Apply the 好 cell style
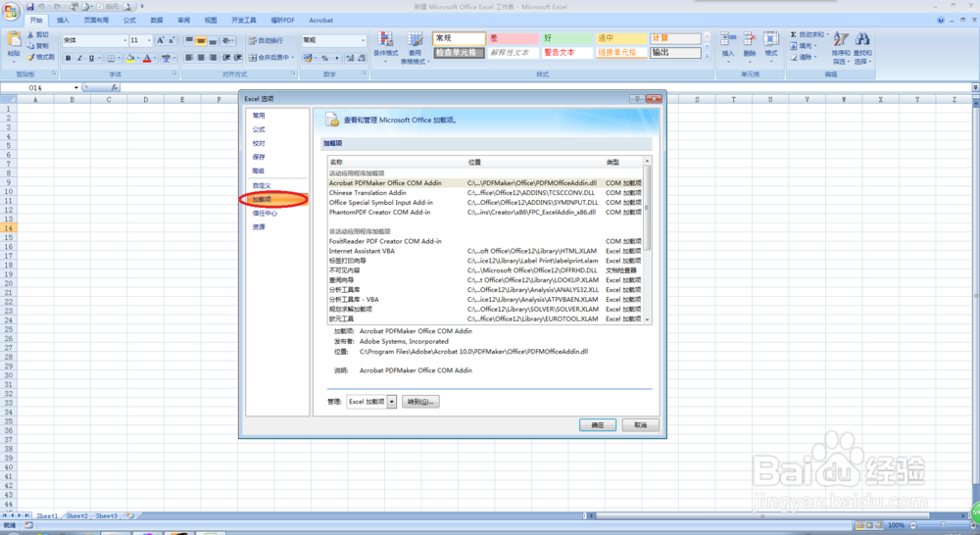 pos(566,38)
